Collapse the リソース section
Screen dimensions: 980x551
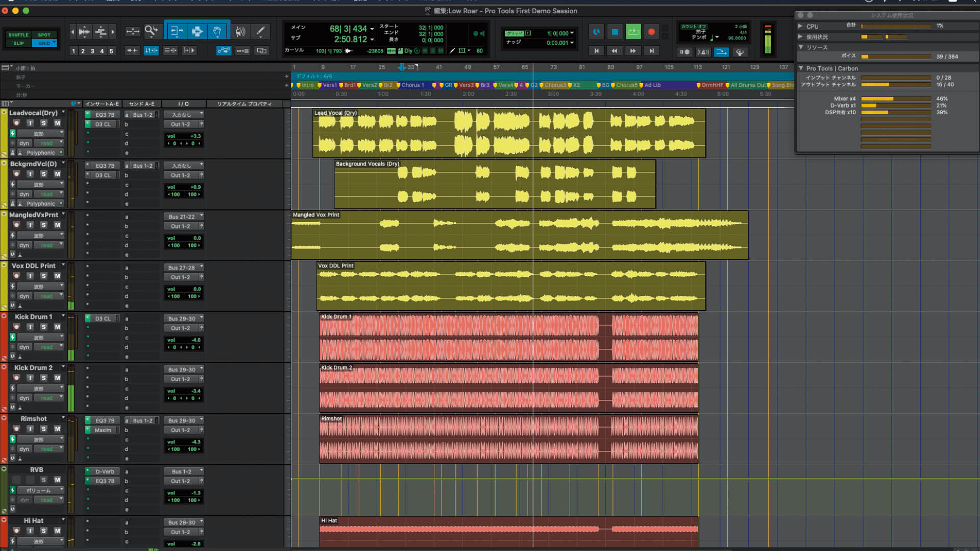[x=800, y=47]
